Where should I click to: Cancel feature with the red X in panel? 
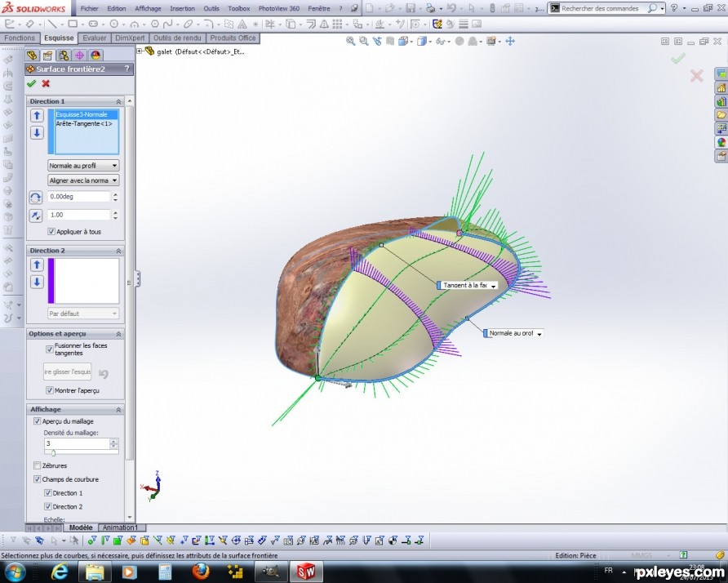coord(46,83)
